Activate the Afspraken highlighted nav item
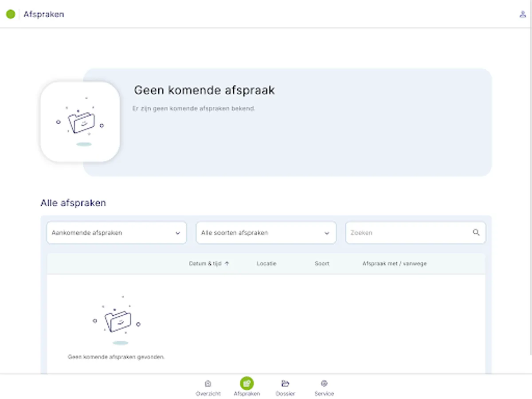This screenshot has width=532, height=399. [x=247, y=383]
